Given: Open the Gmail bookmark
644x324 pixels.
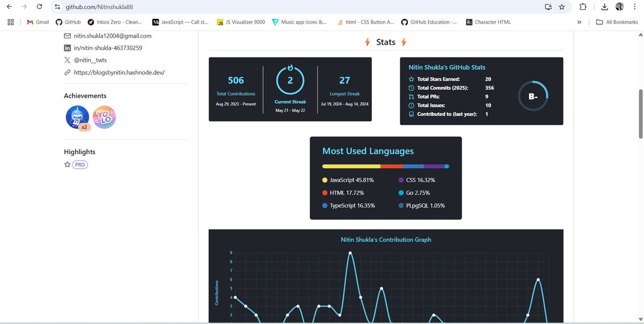Looking at the screenshot, I should click(38, 22).
